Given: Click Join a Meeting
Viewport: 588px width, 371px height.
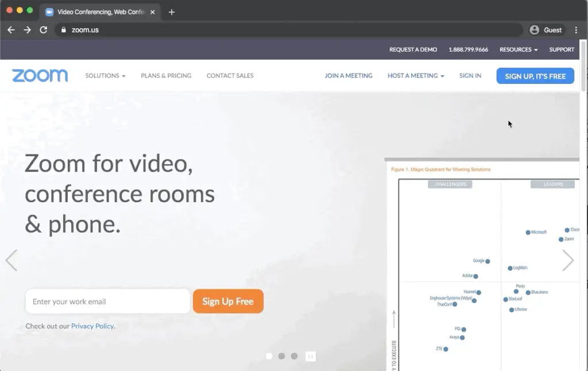Looking at the screenshot, I should 349,76.
